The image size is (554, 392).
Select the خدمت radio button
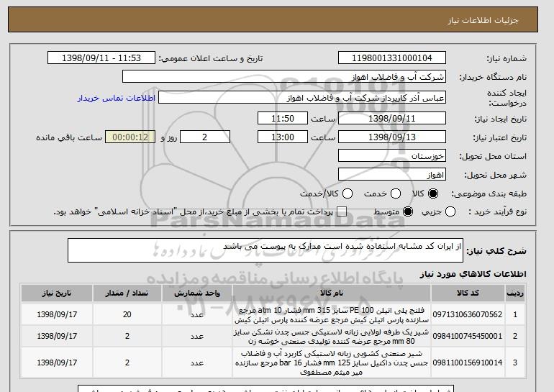(396, 193)
